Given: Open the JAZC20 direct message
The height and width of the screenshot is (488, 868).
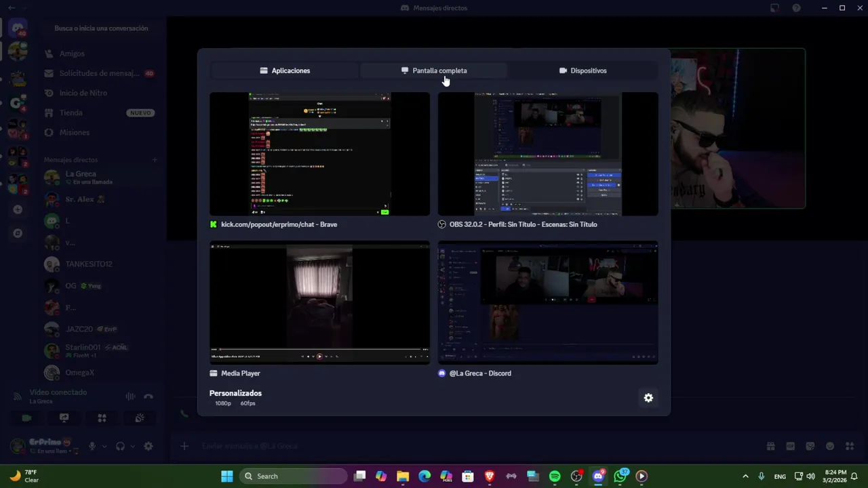Looking at the screenshot, I should tap(100, 329).
